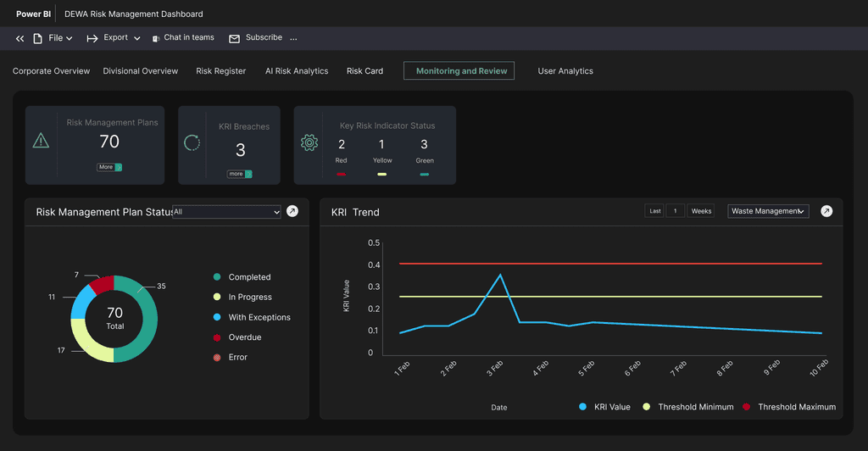Click the KRI Value legend marker
This screenshot has width=868, height=451.
582,407
